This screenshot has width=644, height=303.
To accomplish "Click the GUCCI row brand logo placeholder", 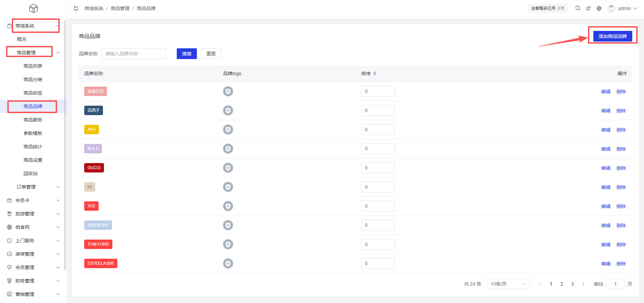I will pos(228,168).
